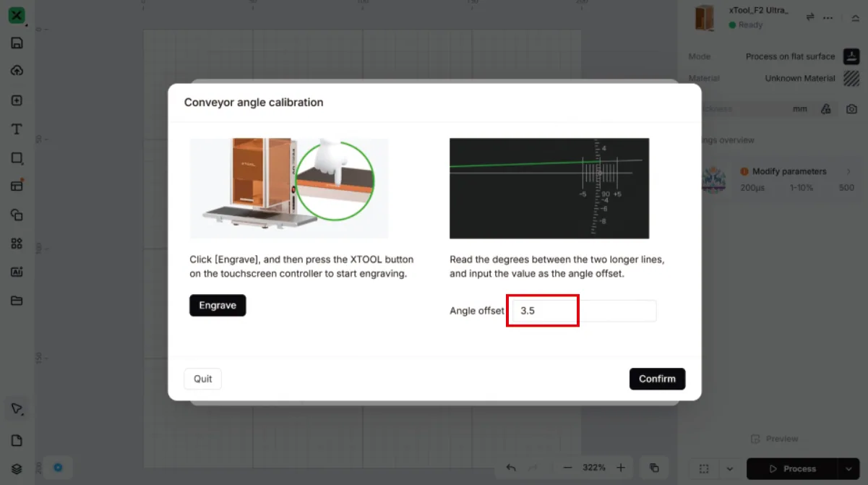This screenshot has width=868, height=485.
Task: Open the apps grid icon
Action: coord(17,244)
